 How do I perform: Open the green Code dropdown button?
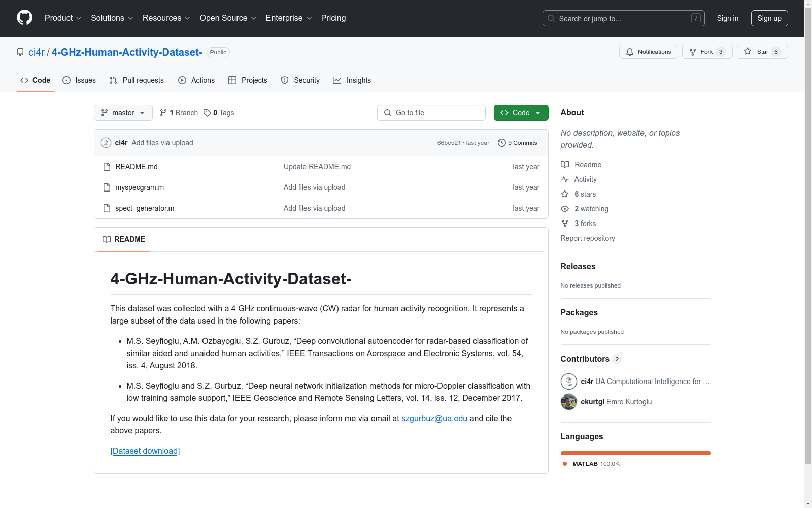521,113
